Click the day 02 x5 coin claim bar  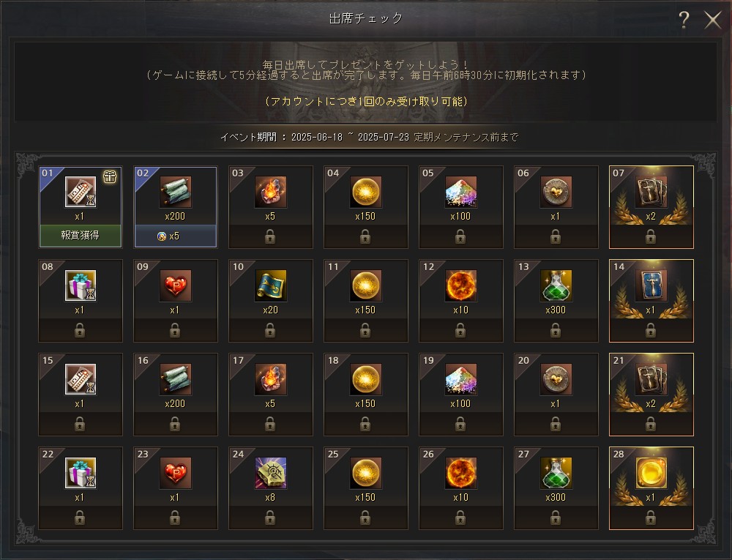[x=176, y=236]
